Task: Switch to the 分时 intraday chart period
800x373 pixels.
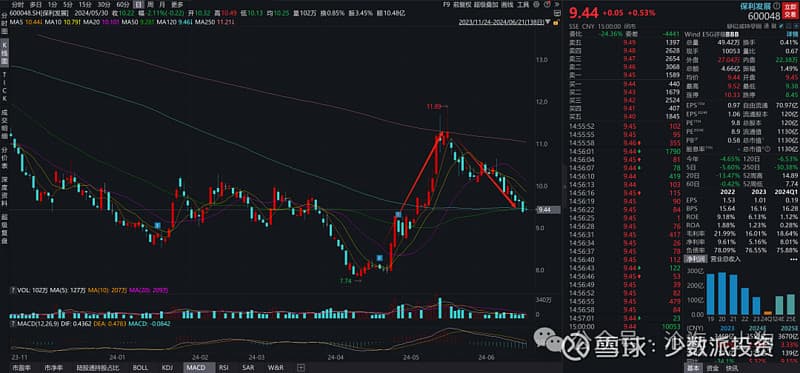Action: click(18, 4)
